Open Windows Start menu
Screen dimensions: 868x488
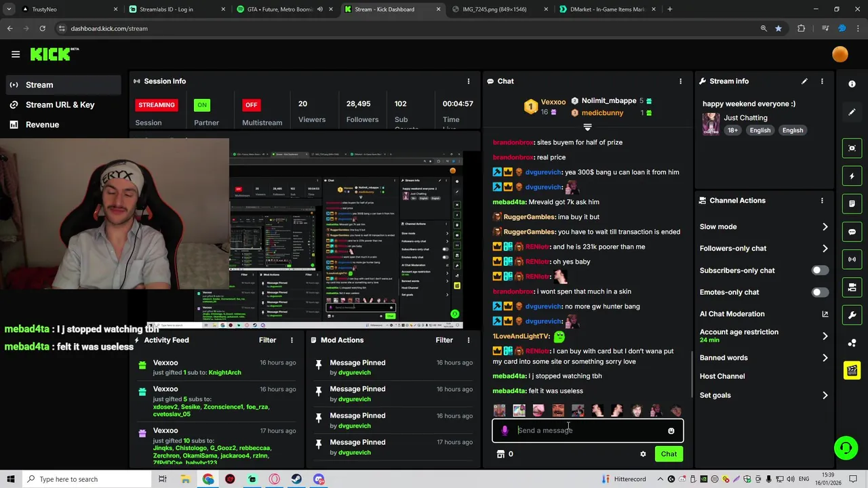point(10,479)
